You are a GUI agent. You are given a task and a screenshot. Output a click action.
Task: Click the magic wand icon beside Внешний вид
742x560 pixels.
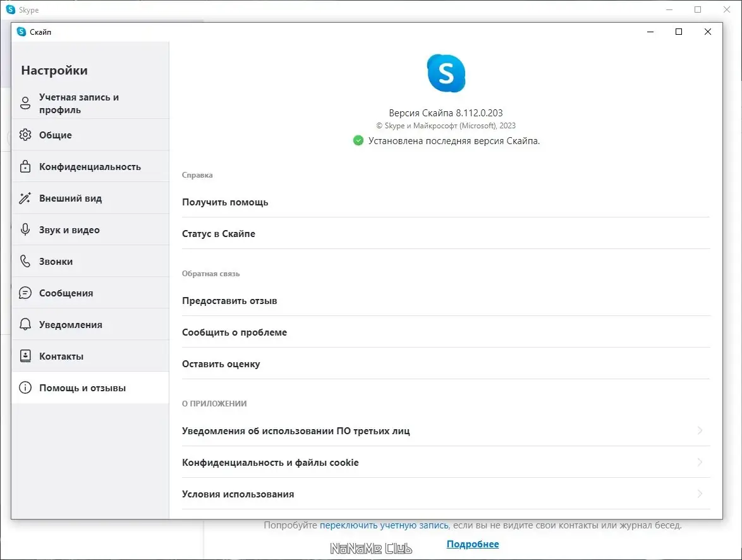(x=25, y=198)
